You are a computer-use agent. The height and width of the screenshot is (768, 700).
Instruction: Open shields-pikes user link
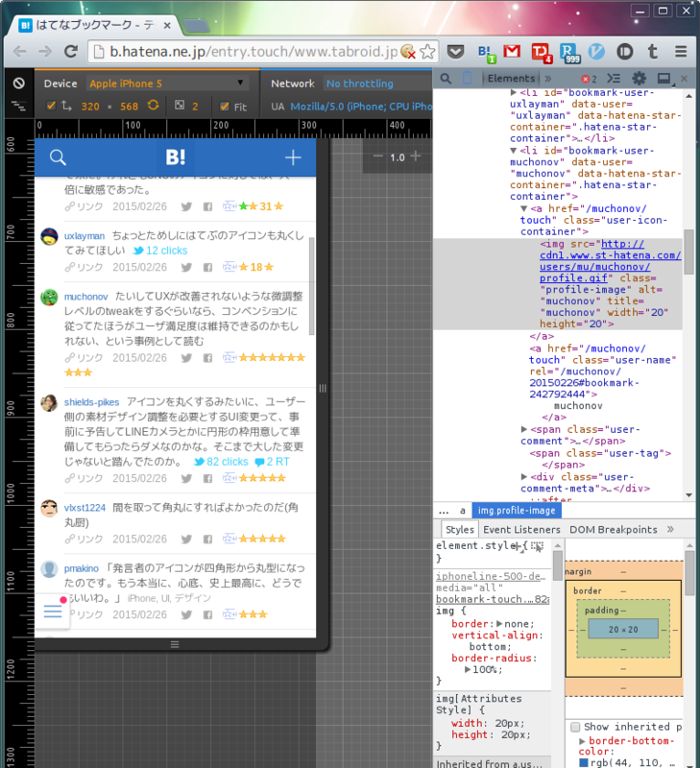[91, 402]
